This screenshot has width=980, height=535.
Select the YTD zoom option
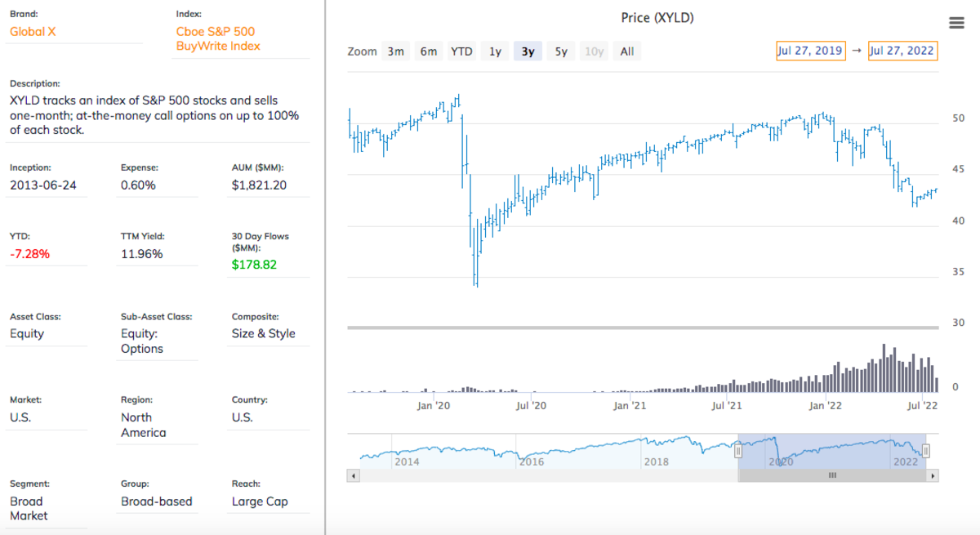[461, 51]
